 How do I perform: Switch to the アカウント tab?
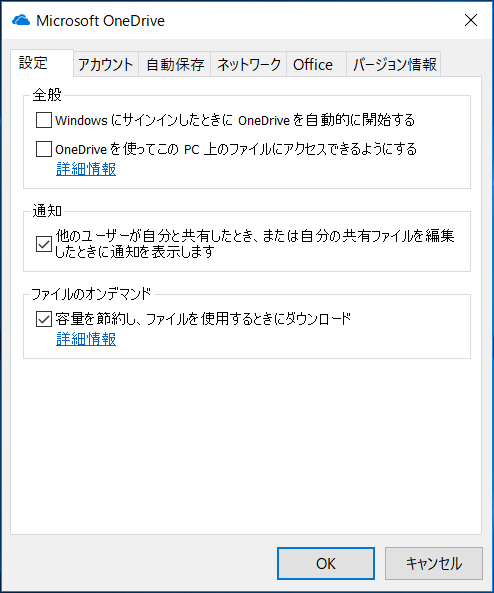[x=106, y=64]
